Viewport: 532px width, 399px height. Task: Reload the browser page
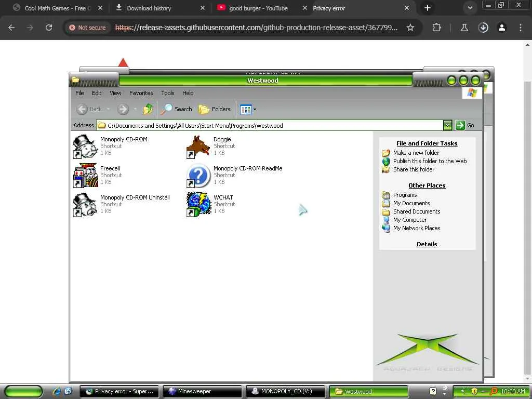point(49,28)
